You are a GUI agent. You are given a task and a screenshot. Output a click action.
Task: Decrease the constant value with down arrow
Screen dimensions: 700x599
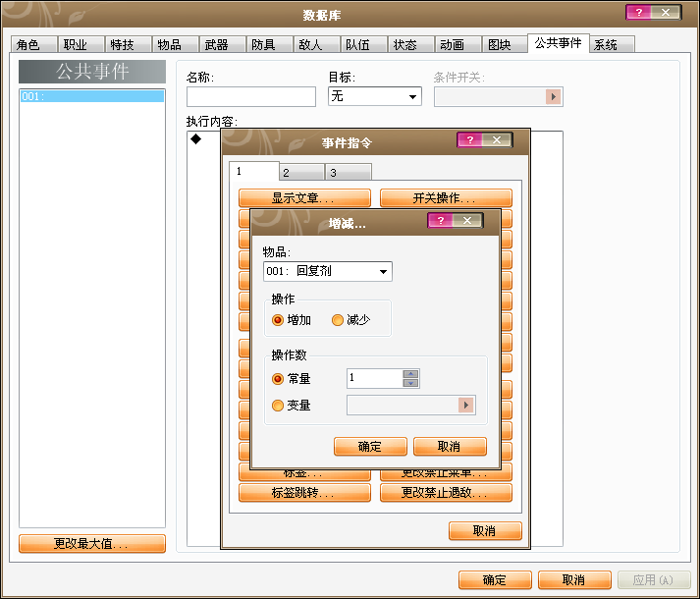coord(410,383)
